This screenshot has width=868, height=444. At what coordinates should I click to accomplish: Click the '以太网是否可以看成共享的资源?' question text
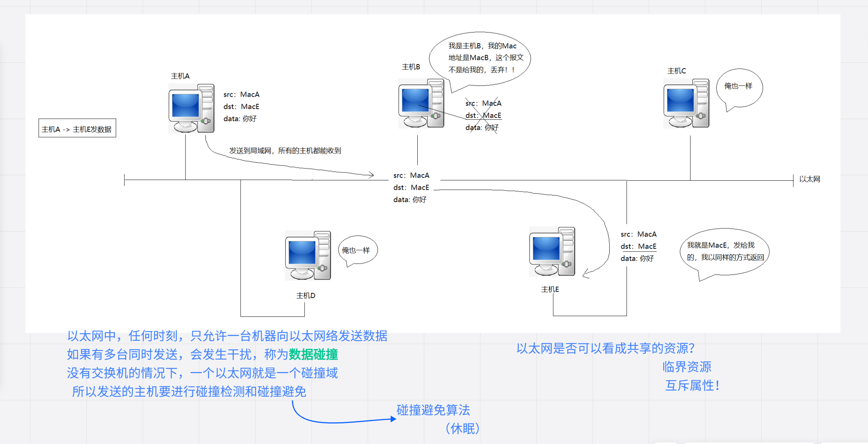pyautogui.click(x=606, y=348)
